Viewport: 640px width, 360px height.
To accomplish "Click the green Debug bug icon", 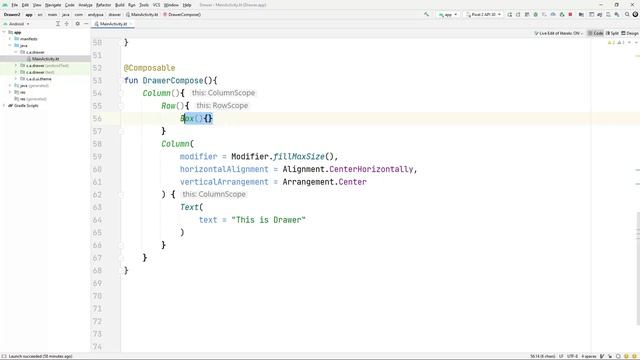I will [x=536, y=14].
